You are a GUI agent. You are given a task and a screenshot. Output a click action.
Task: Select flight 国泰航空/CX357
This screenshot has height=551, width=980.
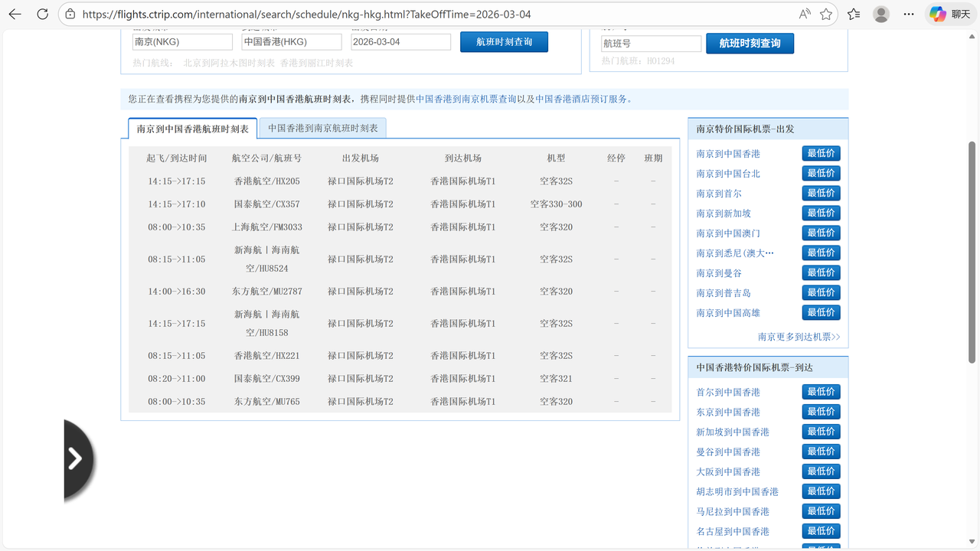[x=267, y=204]
